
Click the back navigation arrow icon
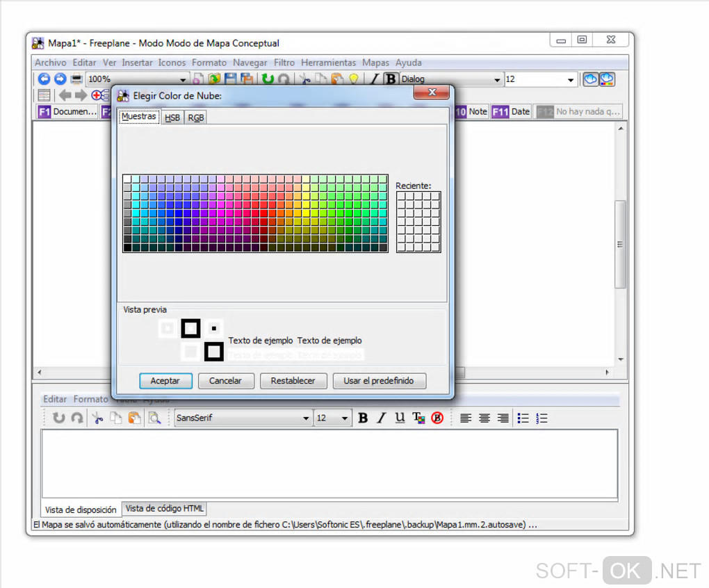pyautogui.click(x=44, y=79)
